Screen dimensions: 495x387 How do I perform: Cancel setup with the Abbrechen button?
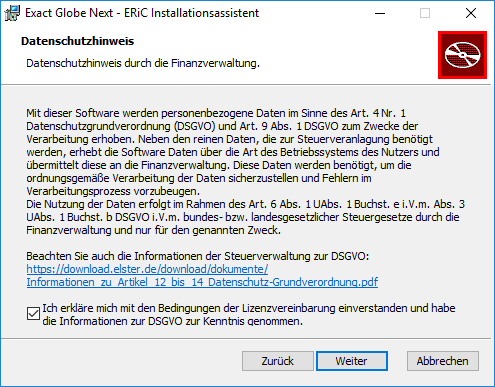point(443,361)
